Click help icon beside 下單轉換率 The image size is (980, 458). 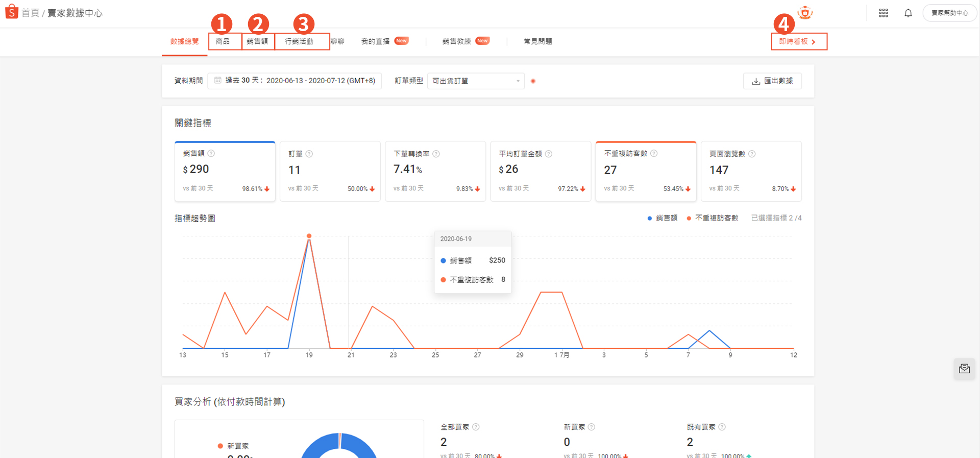coord(436,154)
